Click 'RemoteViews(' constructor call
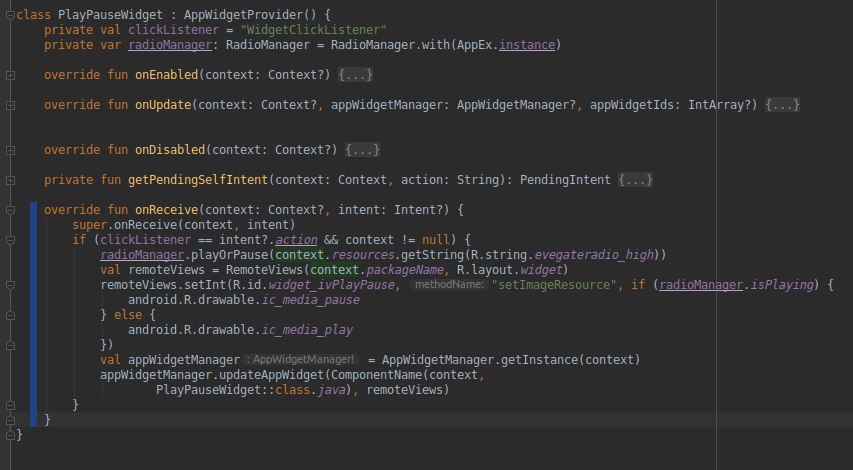The image size is (853, 470). point(268,270)
